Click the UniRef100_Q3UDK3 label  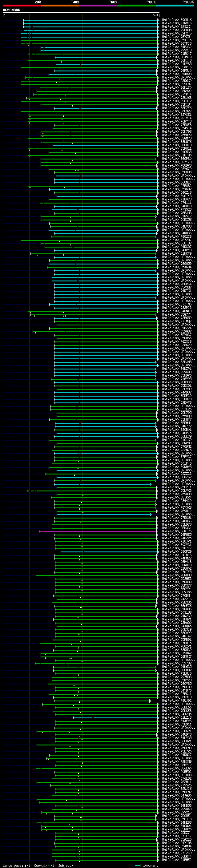176,399
